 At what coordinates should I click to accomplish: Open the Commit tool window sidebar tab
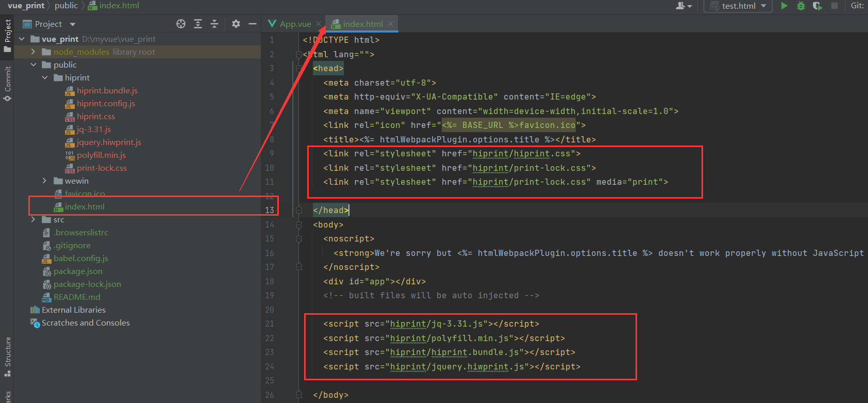coord(7,84)
